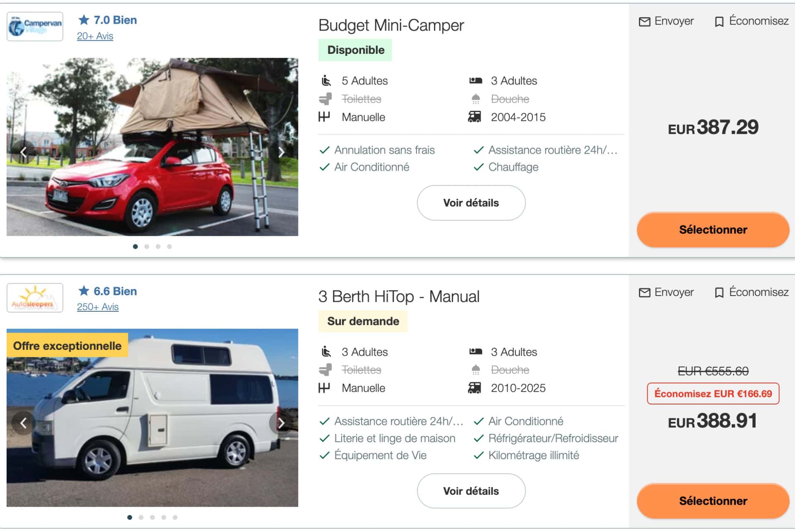Click the Envoyer envelope icon for Budget Mini-Camper

pyautogui.click(x=644, y=21)
